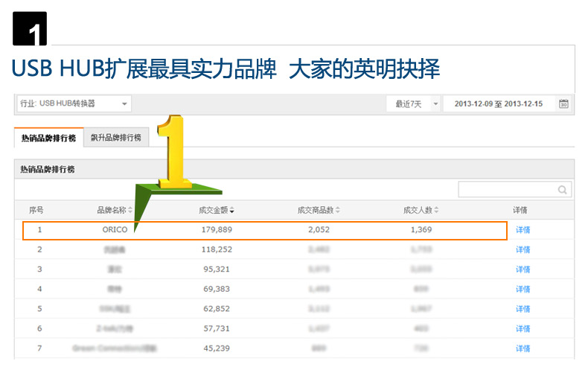Click the 详情 column header
The image size is (588, 367).
(520, 210)
